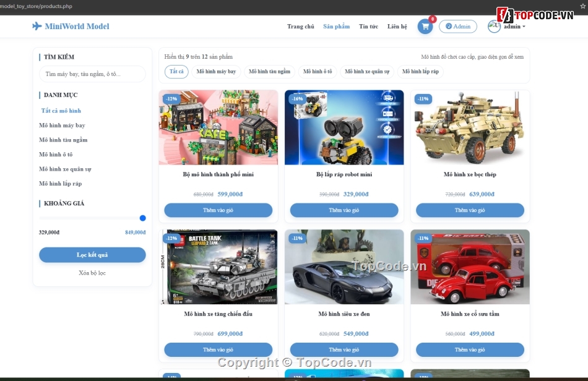
Task: Open Sản phẩm menu item
Action: [x=336, y=26]
